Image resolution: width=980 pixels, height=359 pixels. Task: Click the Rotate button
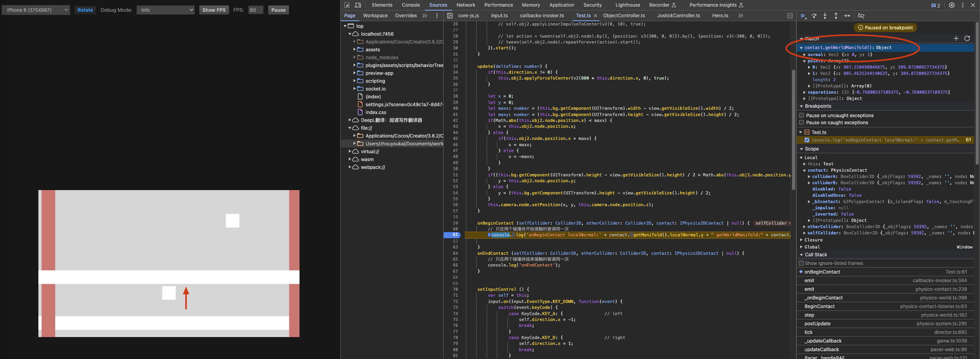[x=85, y=10]
